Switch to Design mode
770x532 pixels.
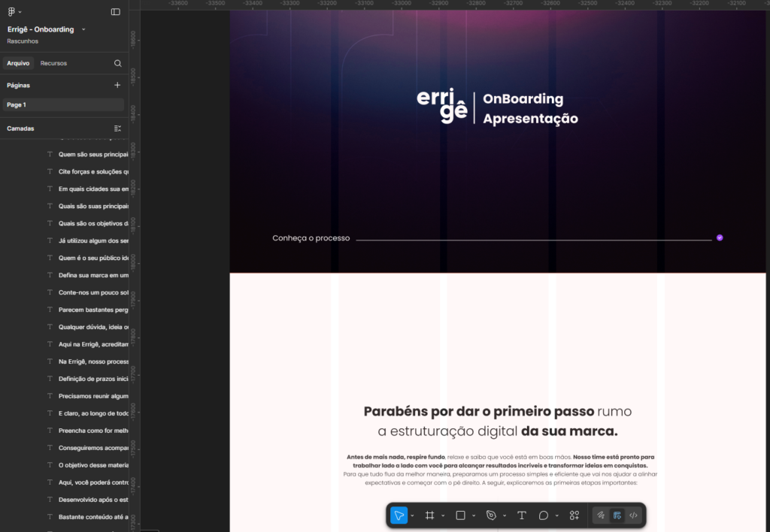[x=617, y=515]
